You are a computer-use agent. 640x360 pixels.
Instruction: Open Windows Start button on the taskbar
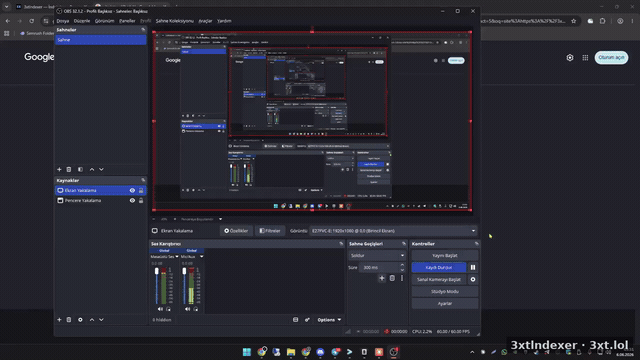point(247,352)
